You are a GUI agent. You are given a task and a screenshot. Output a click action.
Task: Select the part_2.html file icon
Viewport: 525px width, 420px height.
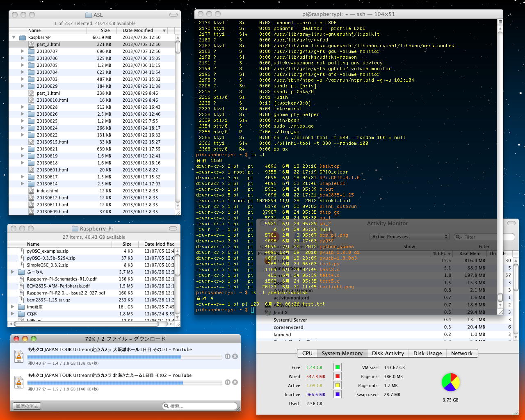tap(31, 44)
